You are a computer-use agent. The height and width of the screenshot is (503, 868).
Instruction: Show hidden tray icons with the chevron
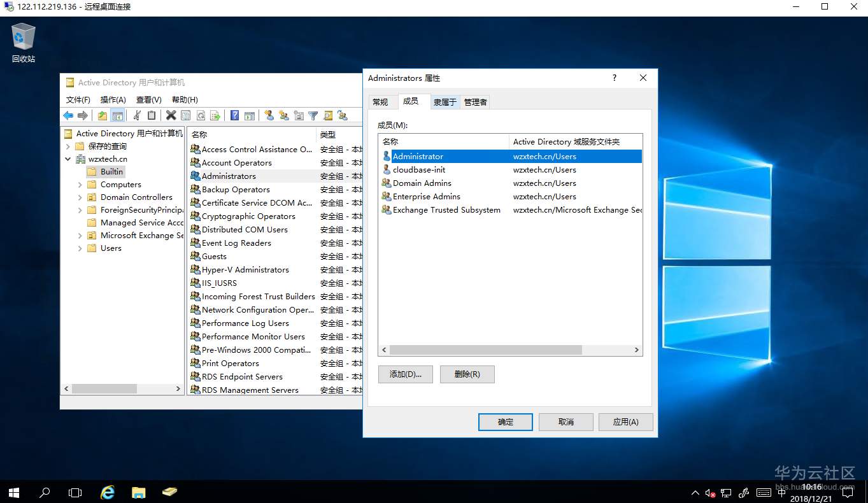point(695,492)
